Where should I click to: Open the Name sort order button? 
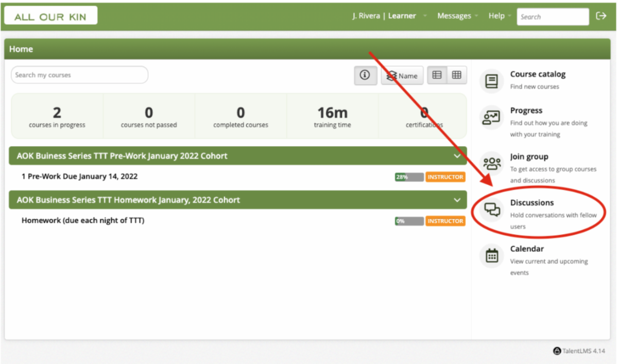(402, 76)
